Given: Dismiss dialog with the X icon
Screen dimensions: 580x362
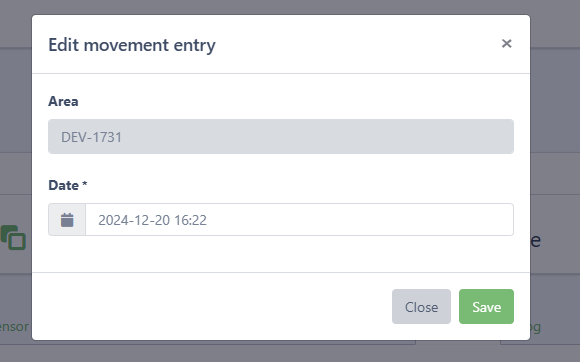Looking at the screenshot, I should coord(506,44).
